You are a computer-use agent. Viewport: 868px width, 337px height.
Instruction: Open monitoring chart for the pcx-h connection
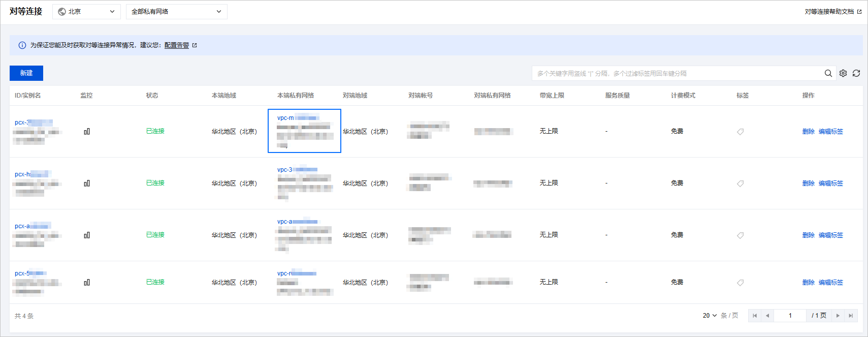(87, 183)
